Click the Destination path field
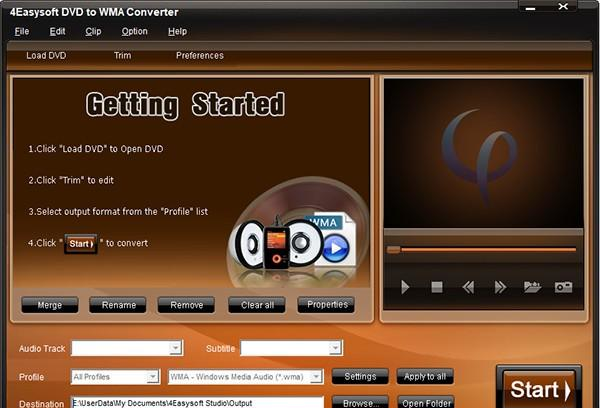This screenshot has width=600, height=408. (x=197, y=403)
